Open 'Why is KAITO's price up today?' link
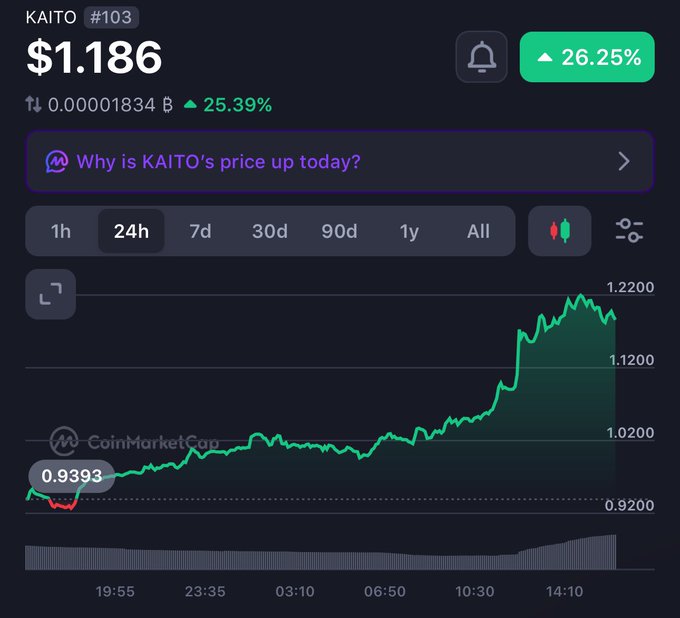680x618 pixels. [340, 161]
